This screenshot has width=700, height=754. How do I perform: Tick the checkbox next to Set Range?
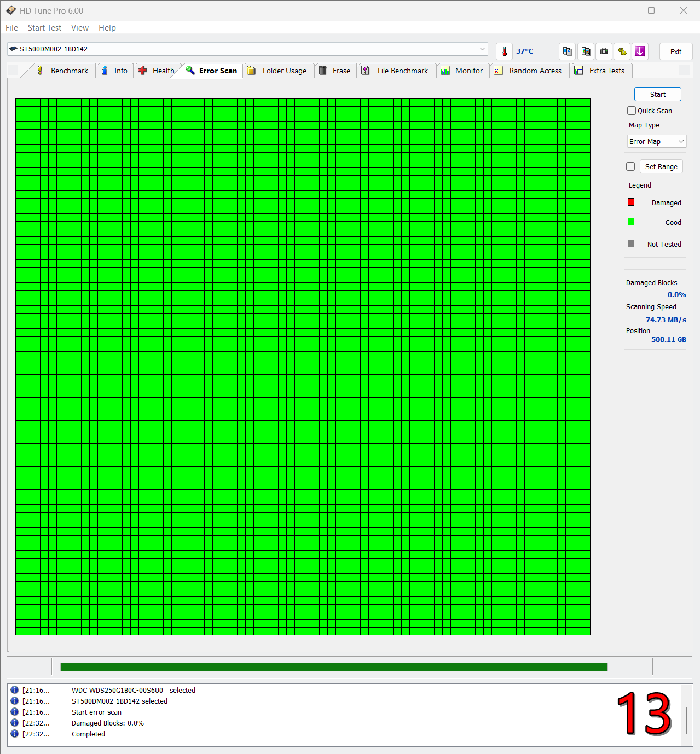coord(630,166)
